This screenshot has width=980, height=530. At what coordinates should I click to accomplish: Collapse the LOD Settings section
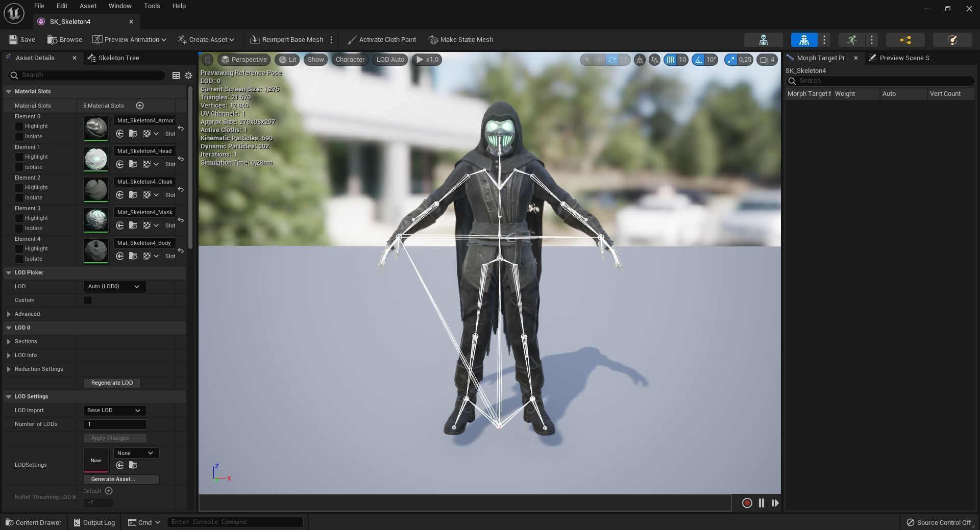pos(9,397)
